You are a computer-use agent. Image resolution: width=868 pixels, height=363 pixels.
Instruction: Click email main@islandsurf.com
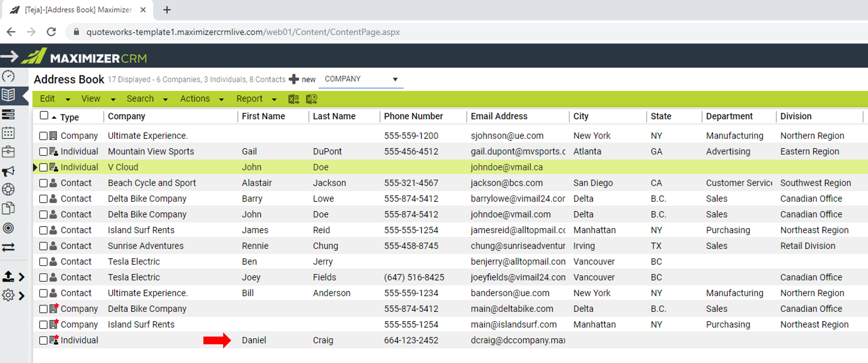pos(514,324)
